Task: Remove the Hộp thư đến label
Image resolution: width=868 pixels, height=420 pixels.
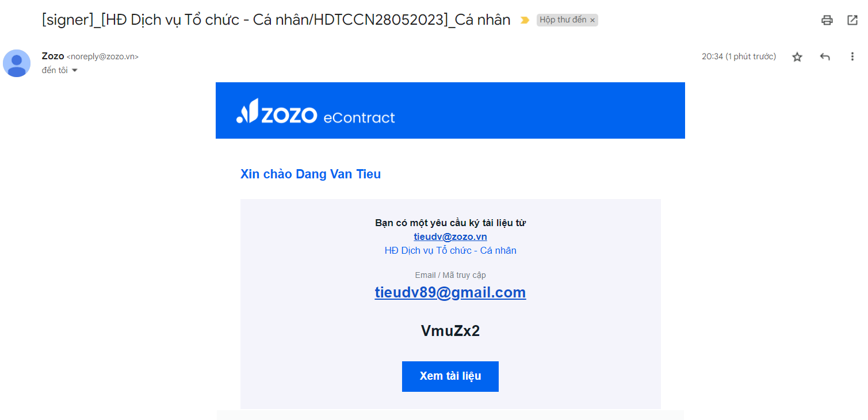Action: tap(592, 20)
